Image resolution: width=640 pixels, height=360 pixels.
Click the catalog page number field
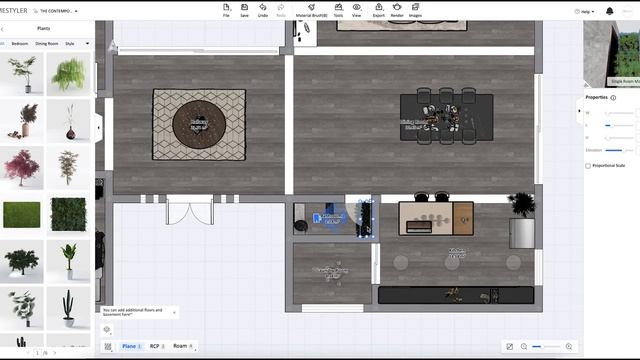click(37, 353)
